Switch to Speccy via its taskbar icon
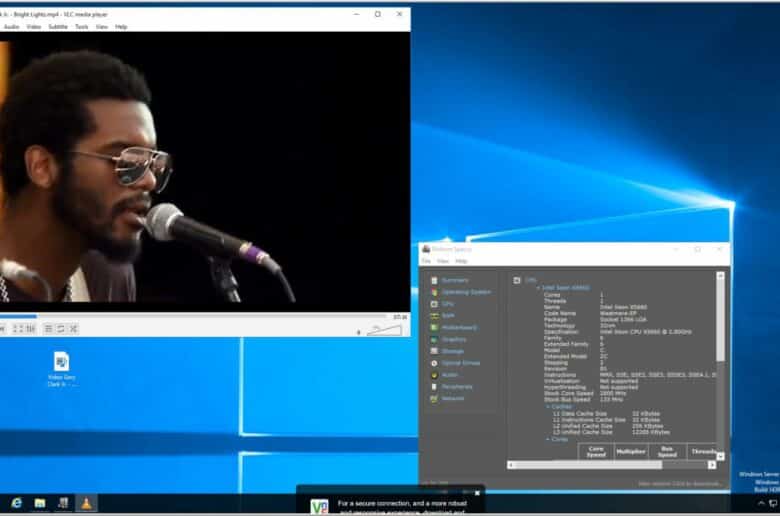 click(63, 503)
